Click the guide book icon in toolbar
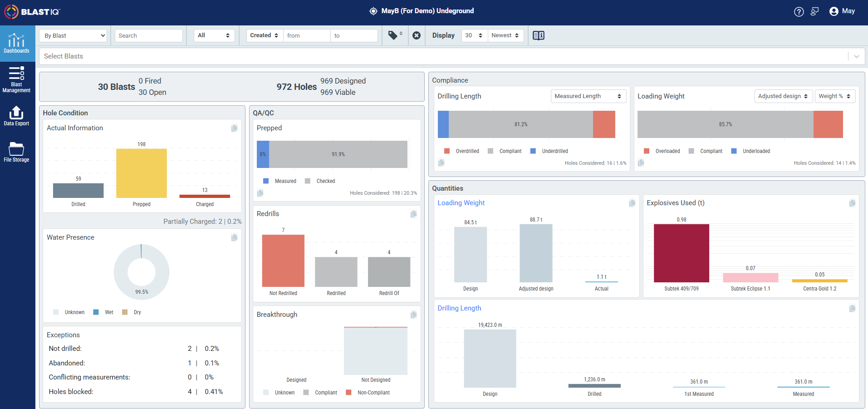 click(x=539, y=35)
